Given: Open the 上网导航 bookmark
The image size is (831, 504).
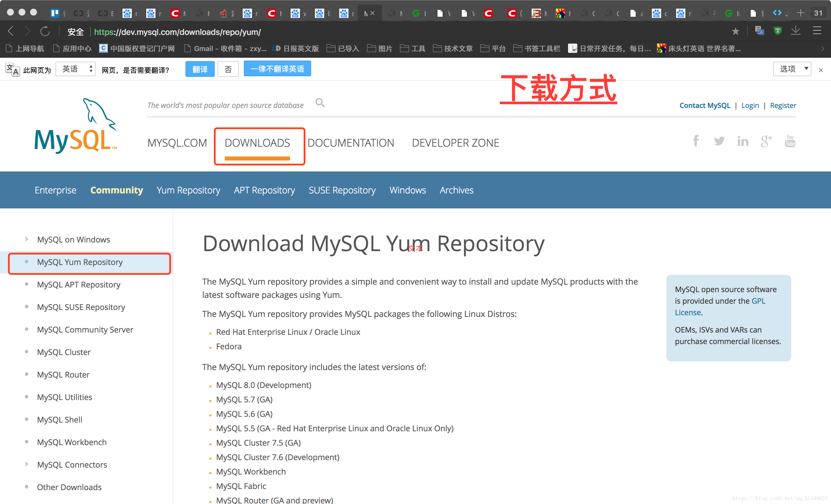Looking at the screenshot, I should point(25,48).
